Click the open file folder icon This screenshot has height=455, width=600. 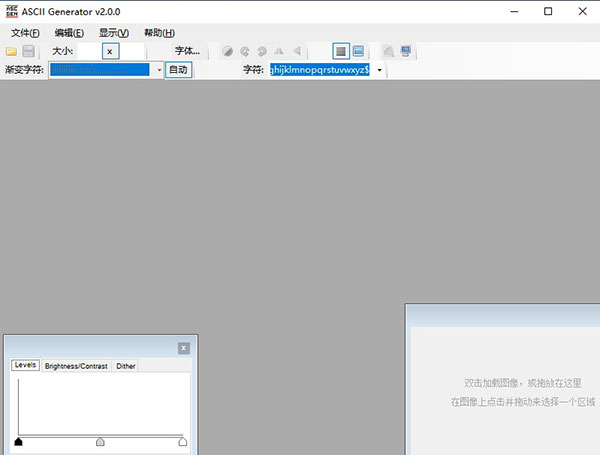pyautogui.click(x=11, y=51)
